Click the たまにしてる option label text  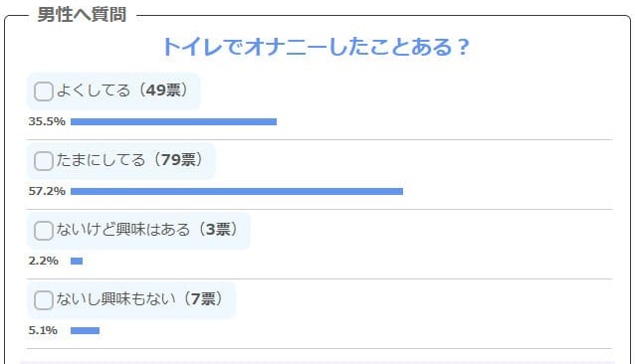tap(101, 160)
